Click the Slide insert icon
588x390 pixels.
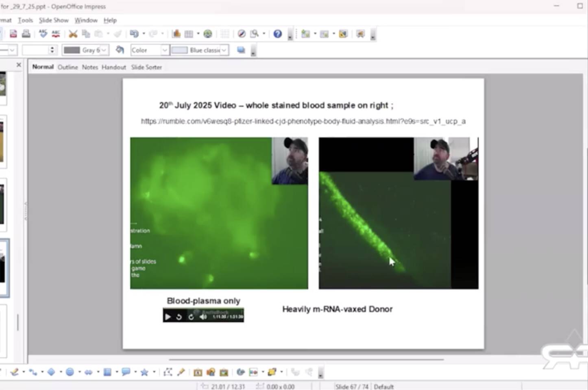[x=306, y=34]
